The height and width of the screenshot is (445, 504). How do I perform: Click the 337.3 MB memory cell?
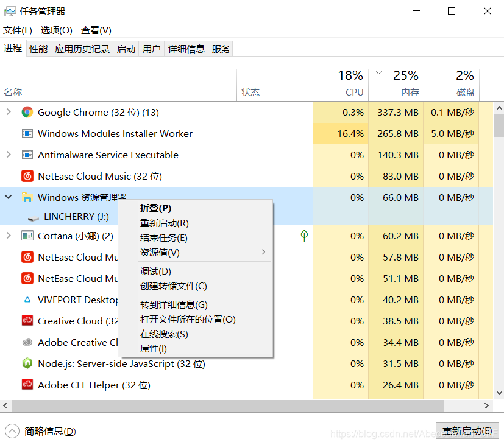(396, 112)
